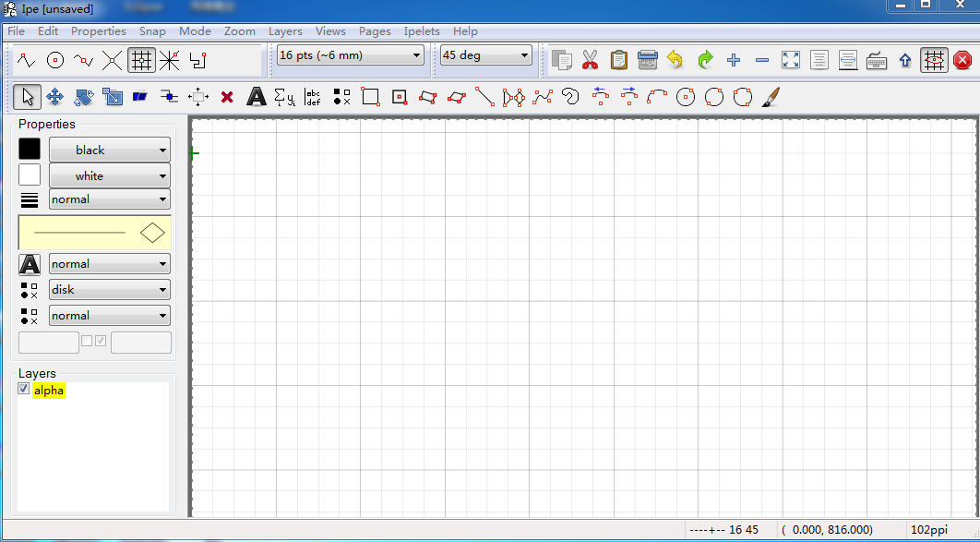Redo the last action
The width and height of the screenshot is (980, 542).
coord(705,60)
